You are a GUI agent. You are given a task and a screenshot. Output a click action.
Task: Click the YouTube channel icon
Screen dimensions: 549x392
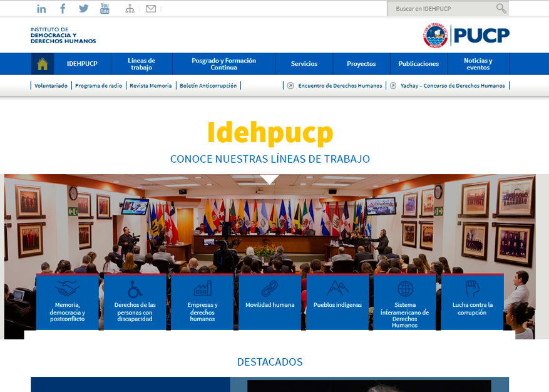pos(105,8)
